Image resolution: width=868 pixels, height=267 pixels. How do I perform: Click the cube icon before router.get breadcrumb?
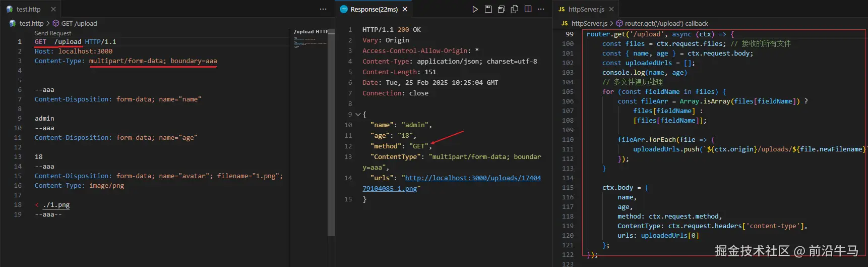click(x=619, y=23)
